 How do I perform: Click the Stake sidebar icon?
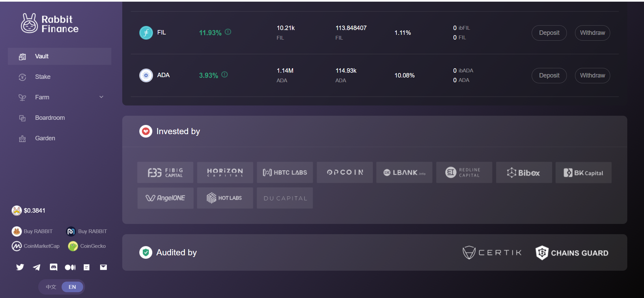23,77
